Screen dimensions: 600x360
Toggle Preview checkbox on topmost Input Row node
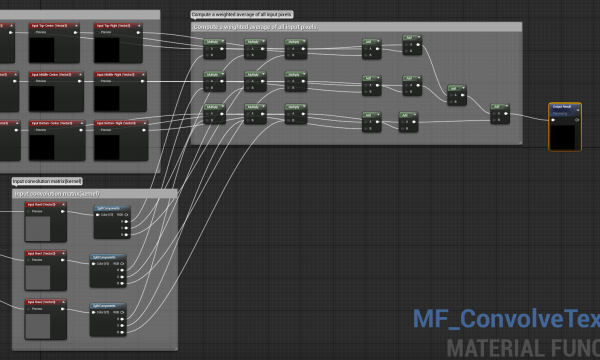tap(29, 211)
